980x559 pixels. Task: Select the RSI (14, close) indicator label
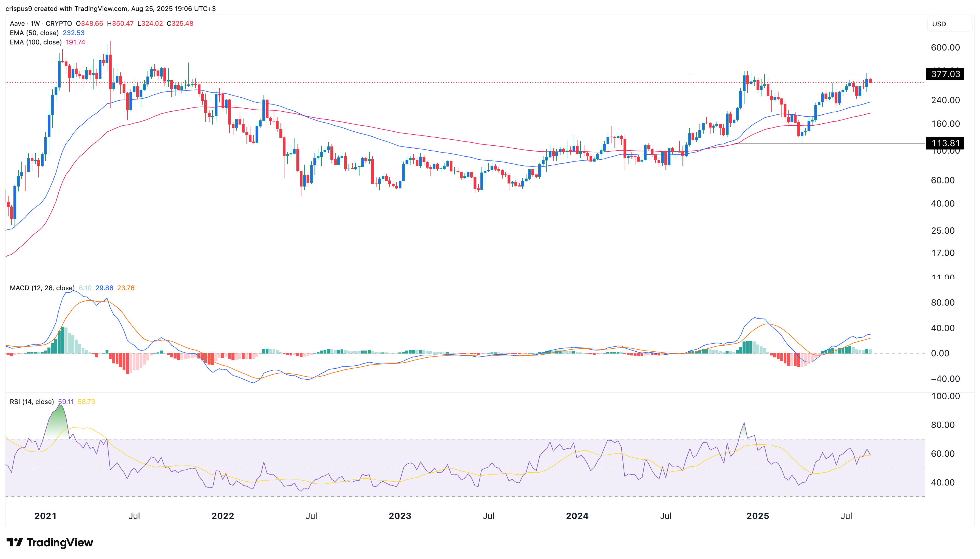[32, 402]
